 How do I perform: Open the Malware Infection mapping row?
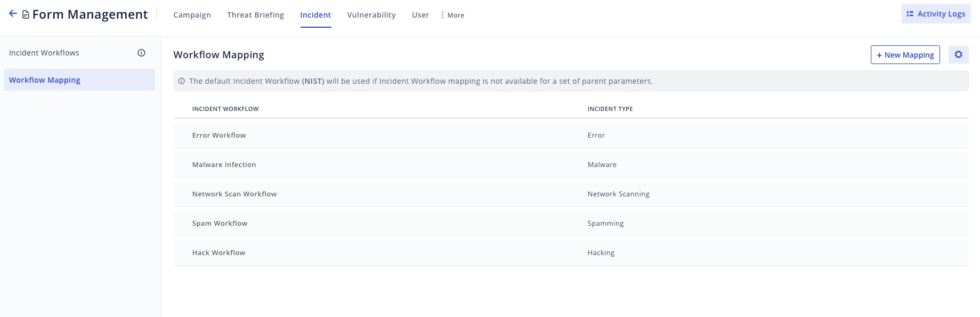[224, 165]
